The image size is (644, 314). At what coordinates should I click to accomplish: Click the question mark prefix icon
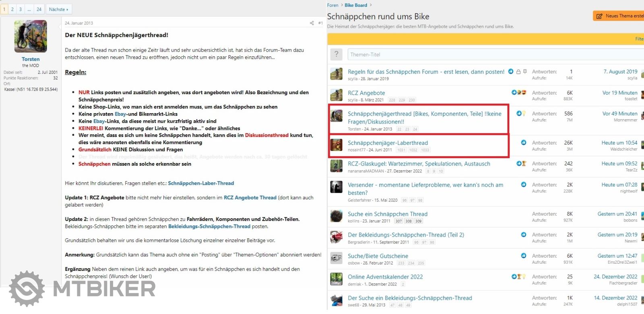pyautogui.click(x=336, y=54)
